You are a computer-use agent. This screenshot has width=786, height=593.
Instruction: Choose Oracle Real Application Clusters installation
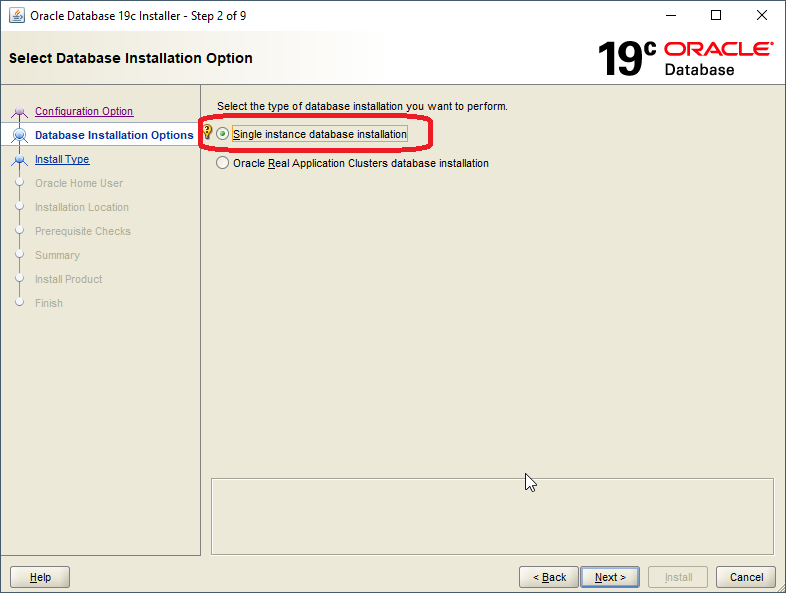(223, 163)
